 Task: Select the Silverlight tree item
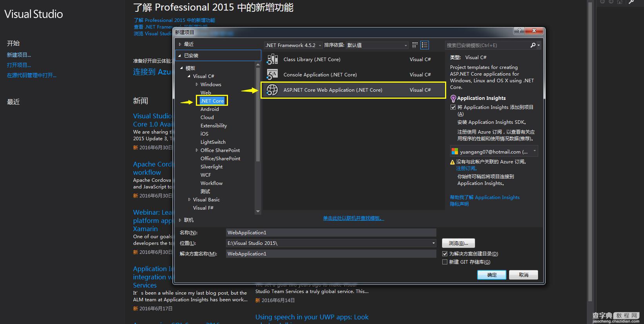tap(212, 167)
